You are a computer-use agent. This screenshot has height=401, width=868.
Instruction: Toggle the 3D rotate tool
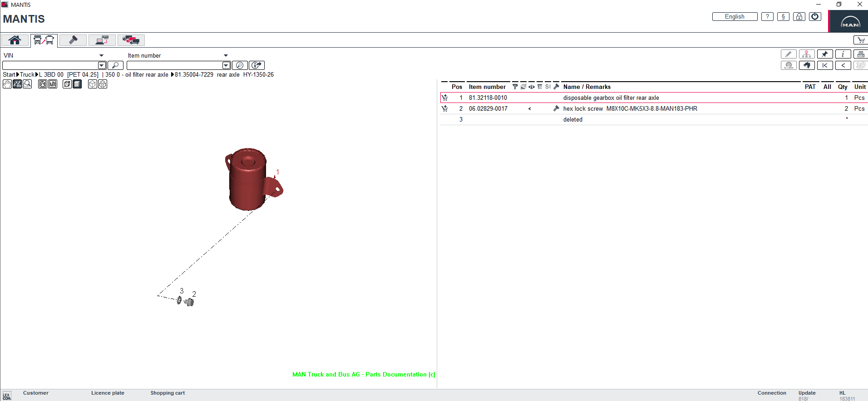click(17, 84)
